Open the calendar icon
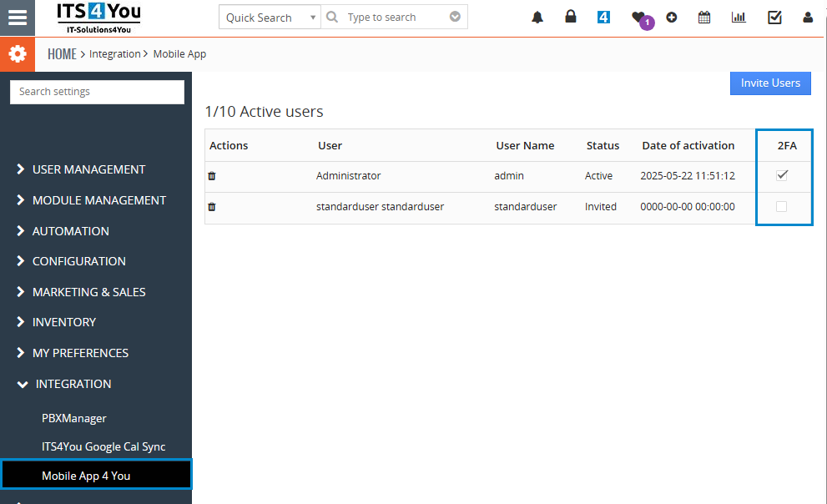The image size is (827, 504). pos(704,18)
